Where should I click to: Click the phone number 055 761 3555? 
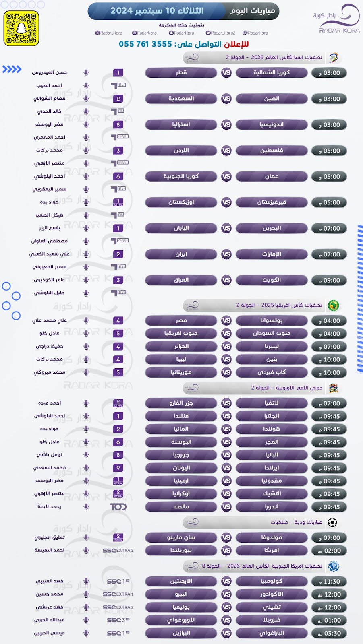point(145,44)
